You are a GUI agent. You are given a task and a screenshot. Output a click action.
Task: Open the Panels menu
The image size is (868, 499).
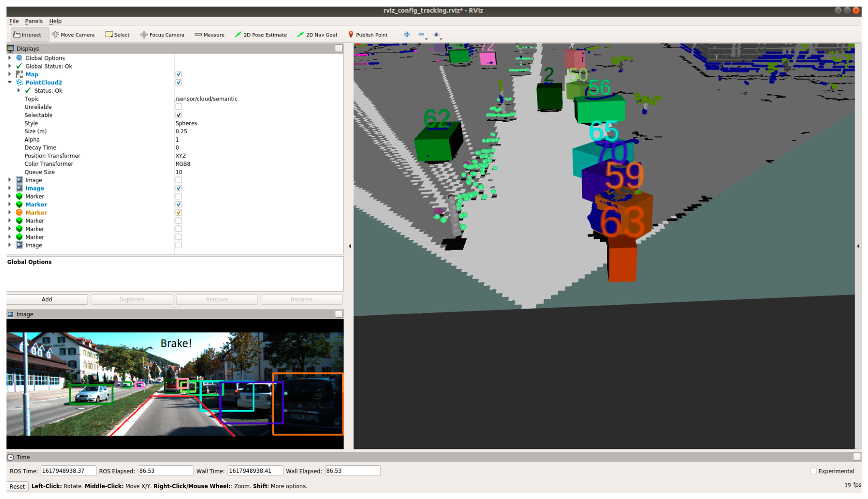tap(34, 21)
